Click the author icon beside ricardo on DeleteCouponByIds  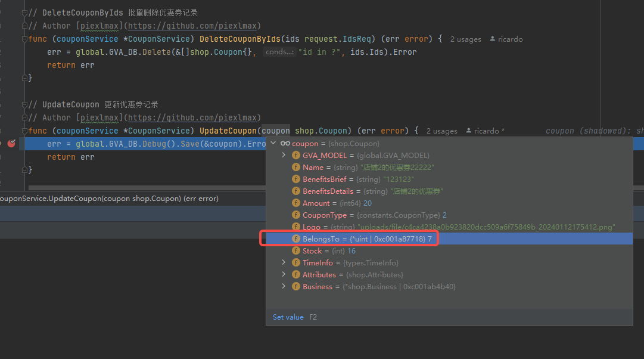point(493,39)
